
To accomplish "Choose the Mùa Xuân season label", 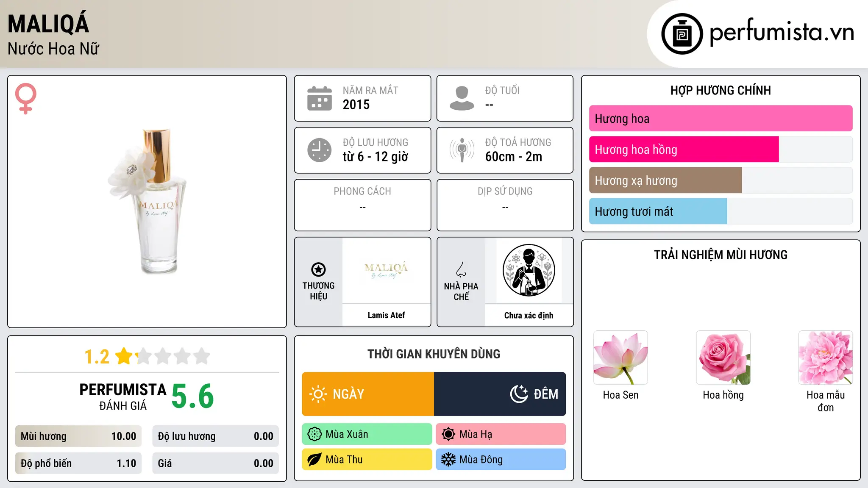I will point(347,434).
